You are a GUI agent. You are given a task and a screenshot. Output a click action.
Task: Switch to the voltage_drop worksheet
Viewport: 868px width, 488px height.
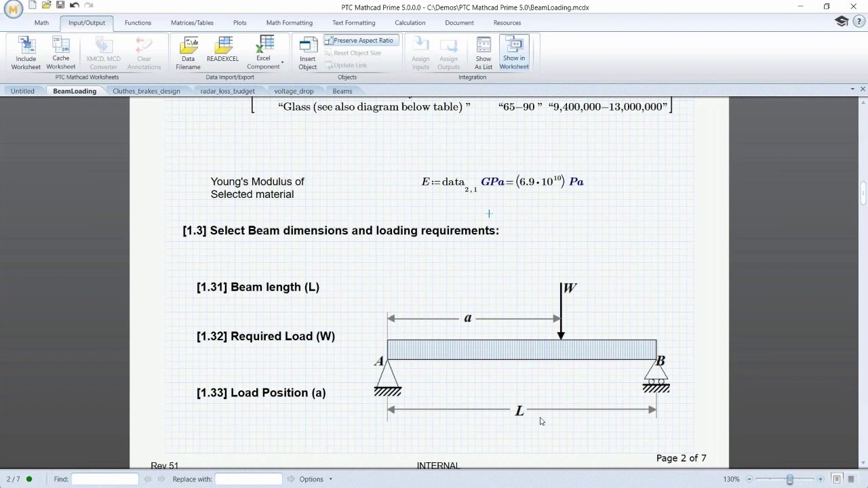point(293,91)
